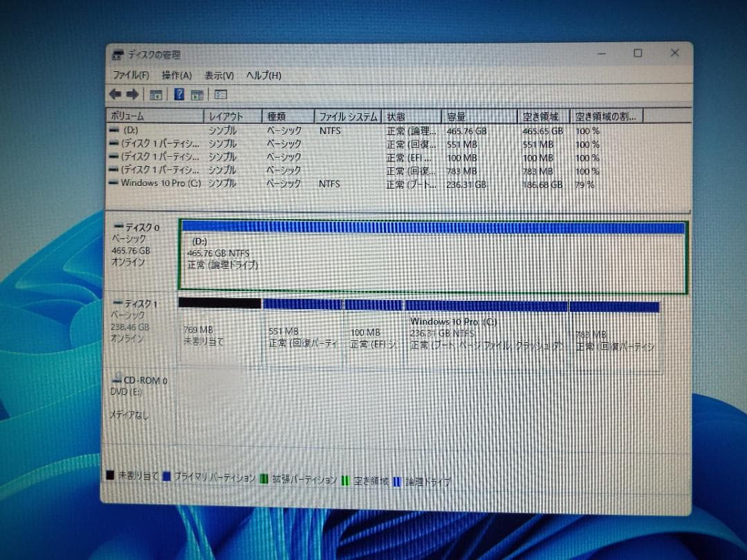
Task: Select the (D:) volume icon in the list
Action: 115,130
